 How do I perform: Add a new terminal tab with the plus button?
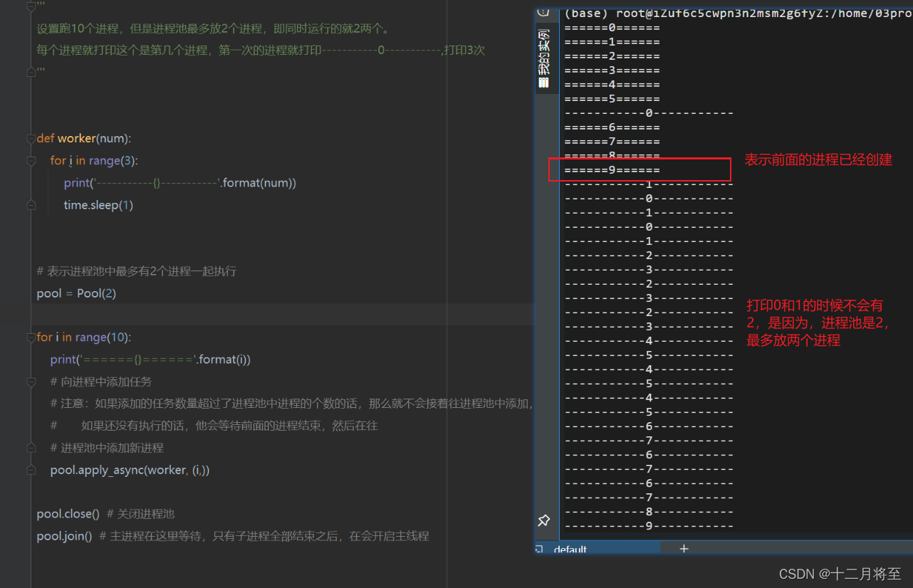684,549
